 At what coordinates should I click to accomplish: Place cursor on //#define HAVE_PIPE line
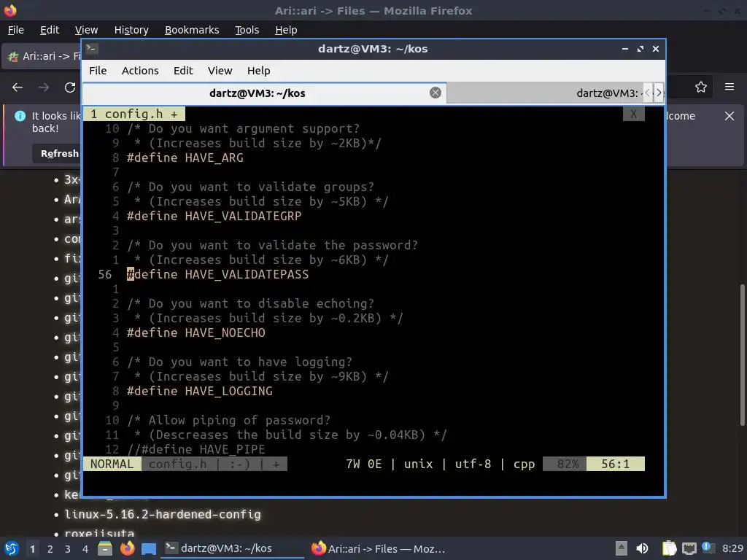pyautogui.click(x=196, y=449)
